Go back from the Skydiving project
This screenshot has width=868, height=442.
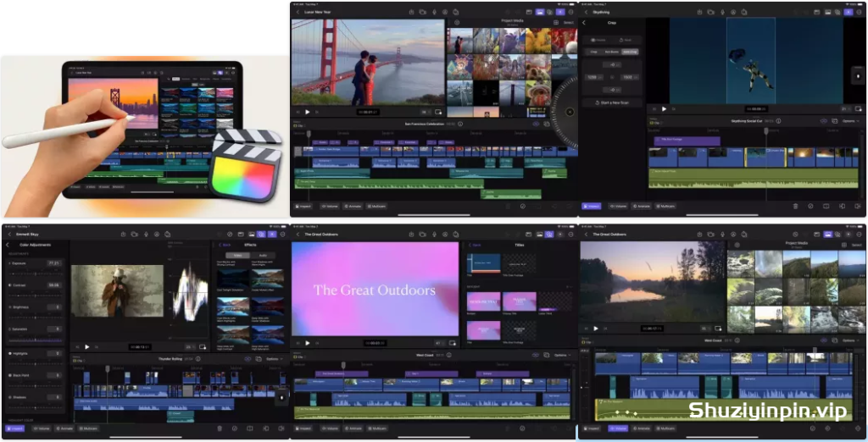(x=587, y=12)
